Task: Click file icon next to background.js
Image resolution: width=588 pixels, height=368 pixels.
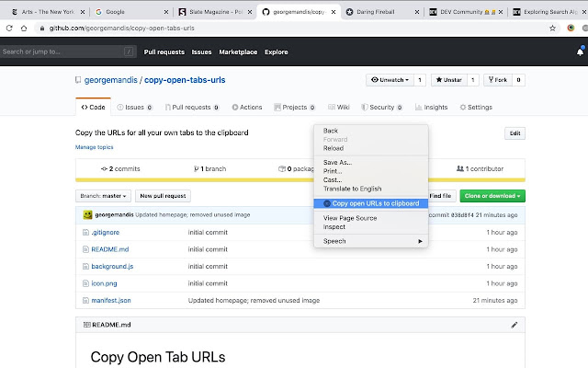Action: (85, 266)
